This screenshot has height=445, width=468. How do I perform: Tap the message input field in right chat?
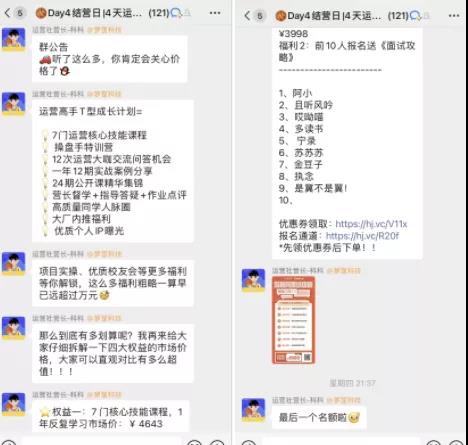coord(342,442)
